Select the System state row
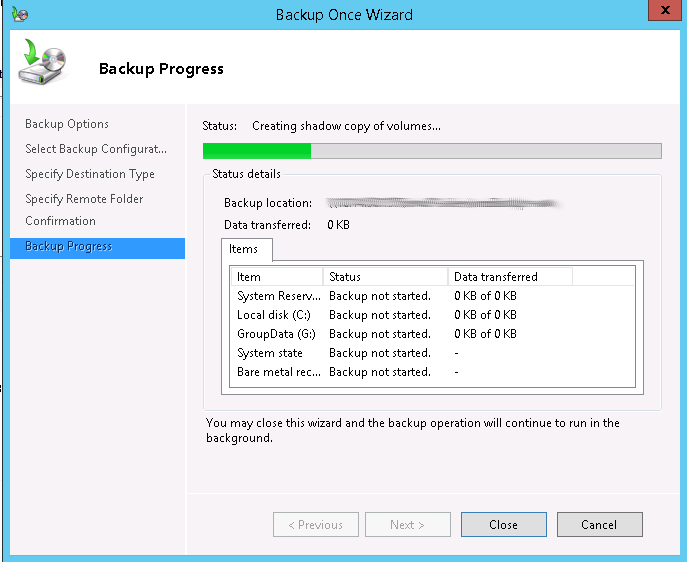The image size is (687, 562). [270, 353]
